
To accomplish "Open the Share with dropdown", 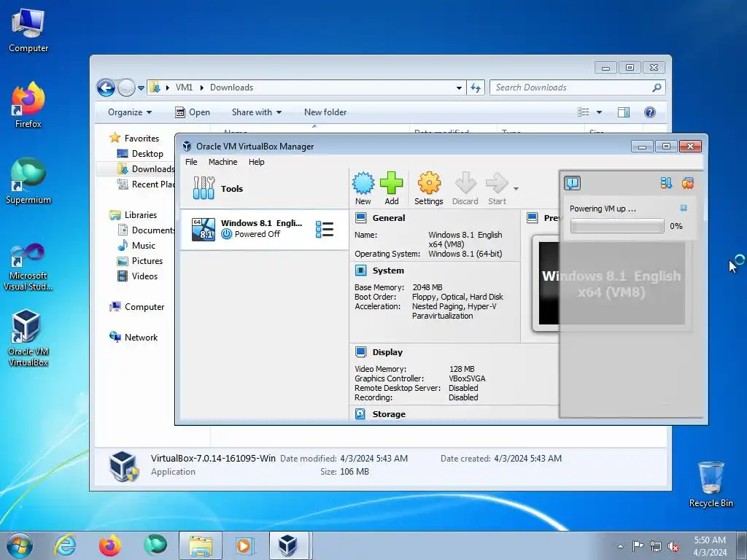I will 256,112.
